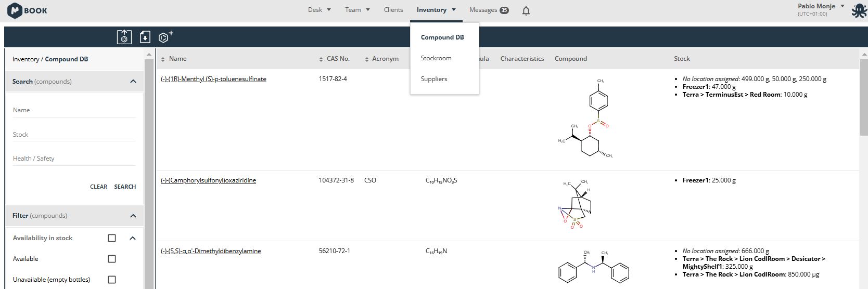Viewport: 868px width, 289px height.
Task: Click the C₁₆H₁₉N formula cell
Action: click(436, 251)
